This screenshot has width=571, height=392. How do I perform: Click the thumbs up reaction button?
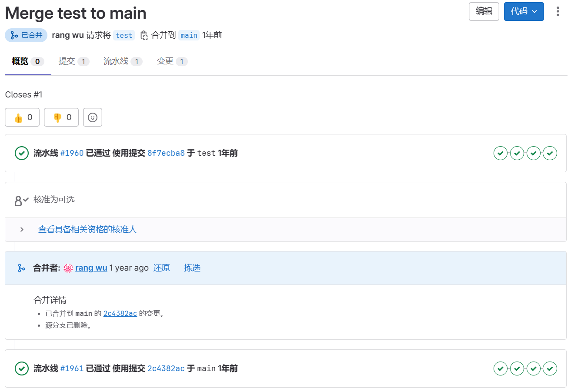22,117
